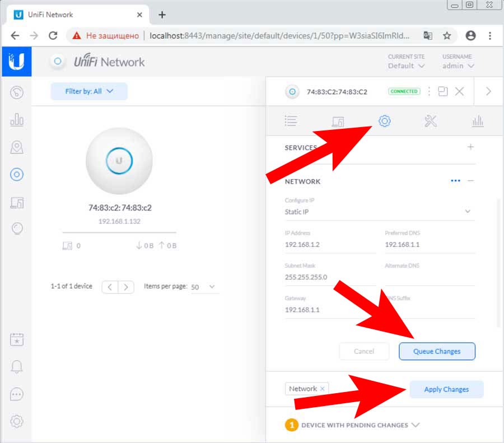Image resolution: width=504 pixels, height=443 pixels.
Task: Click the connection status circle near UniFi Network
Action: [58, 61]
